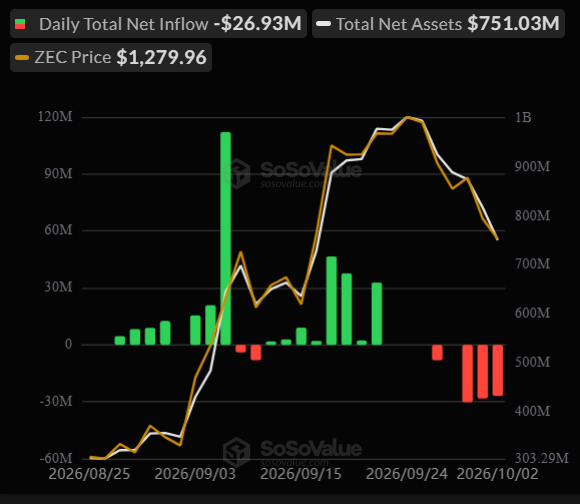Image resolution: width=580 pixels, height=504 pixels.
Task: Click the 2026/09/15 date label
Action: (301, 474)
